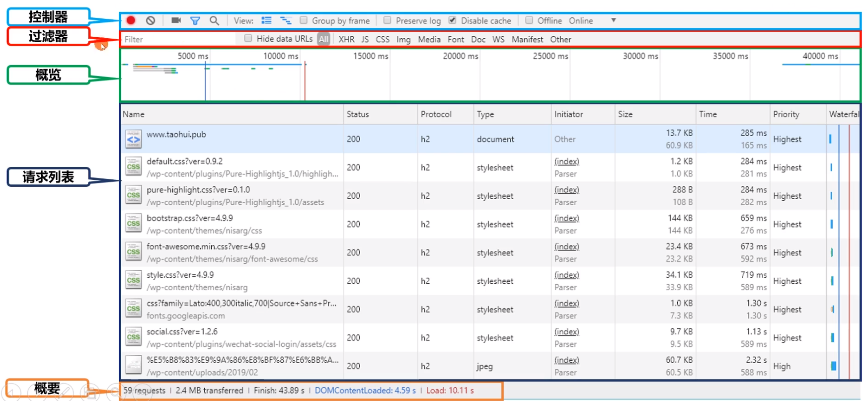
Task: Open the Online throttling dropdown arrow
Action: [614, 20]
